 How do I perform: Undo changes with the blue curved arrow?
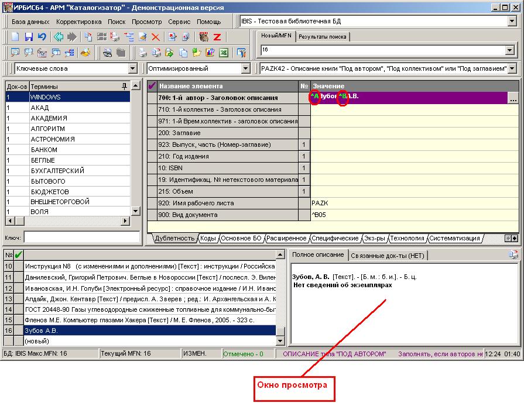click(42, 36)
